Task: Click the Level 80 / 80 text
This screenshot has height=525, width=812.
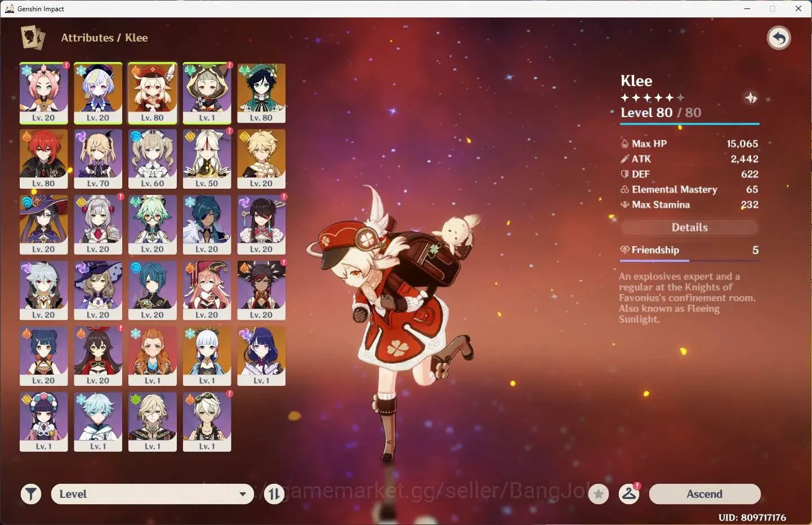Action: click(661, 113)
